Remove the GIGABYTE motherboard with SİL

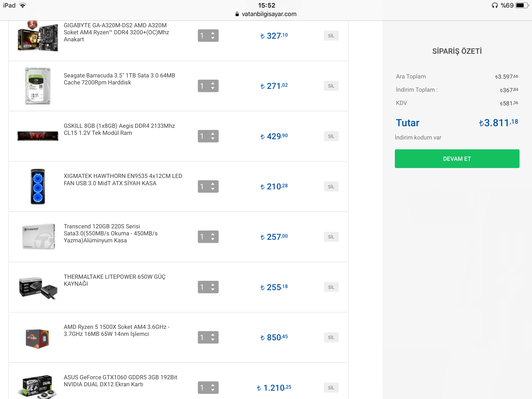coord(331,36)
